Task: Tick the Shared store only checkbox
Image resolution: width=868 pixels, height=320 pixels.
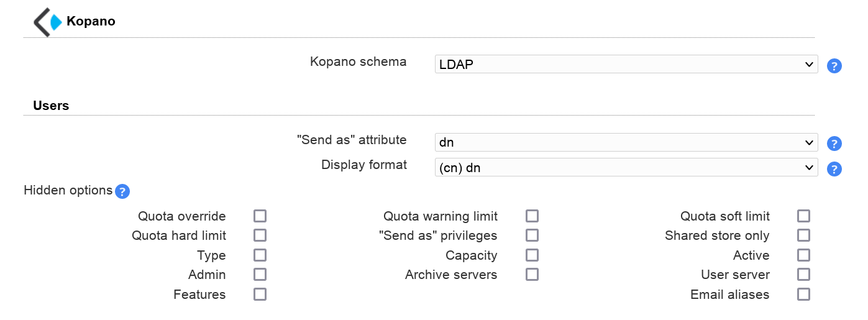Action: pos(804,235)
